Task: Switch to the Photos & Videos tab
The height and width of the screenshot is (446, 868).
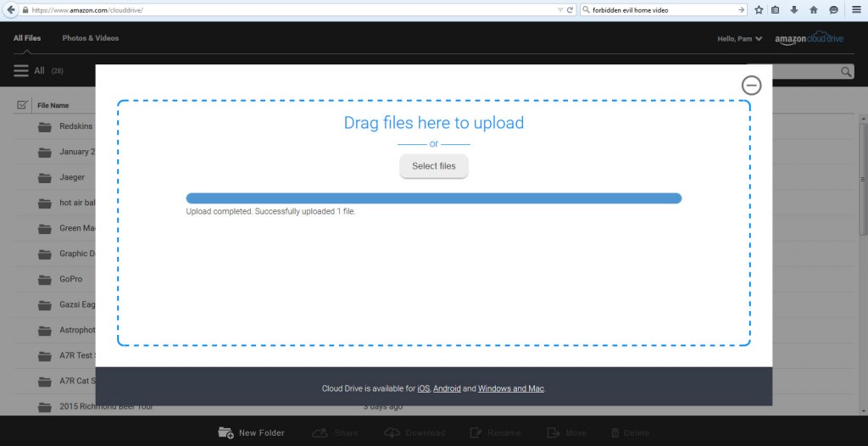Action: tap(90, 38)
